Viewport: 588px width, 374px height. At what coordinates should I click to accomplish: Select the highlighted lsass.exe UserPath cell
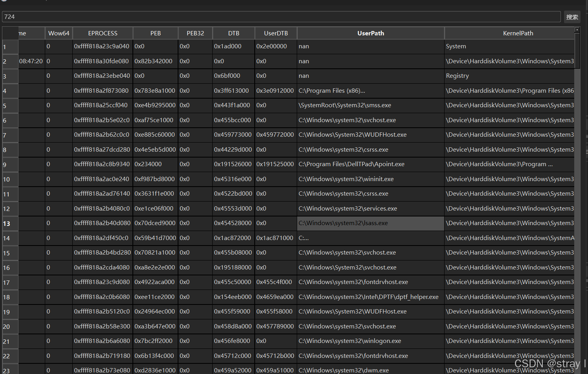click(x=371, y=223)
